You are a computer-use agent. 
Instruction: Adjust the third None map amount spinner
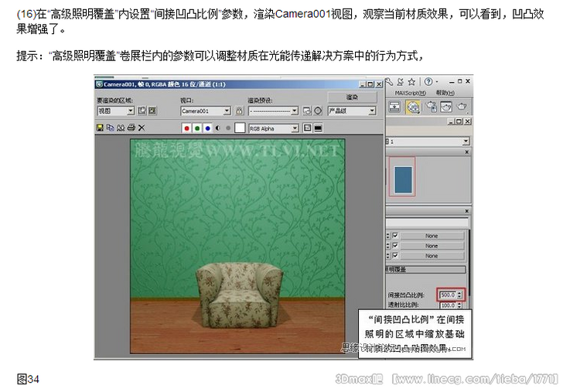click(x=388, y=256)
